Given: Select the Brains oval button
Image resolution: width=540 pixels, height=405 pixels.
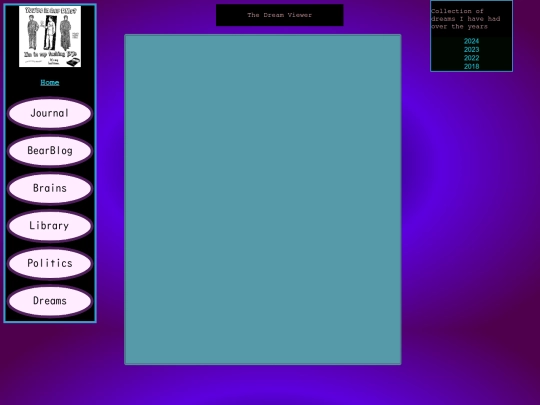Looking at the screenshot, I should point(50,188).
